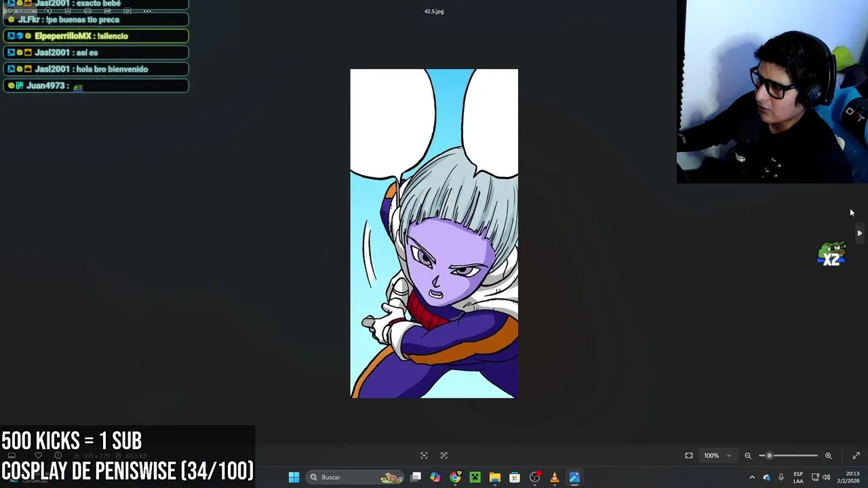Click the 42.5.jpg file name title
Viewport: 868px width, 488px height.
click(434, 12)
